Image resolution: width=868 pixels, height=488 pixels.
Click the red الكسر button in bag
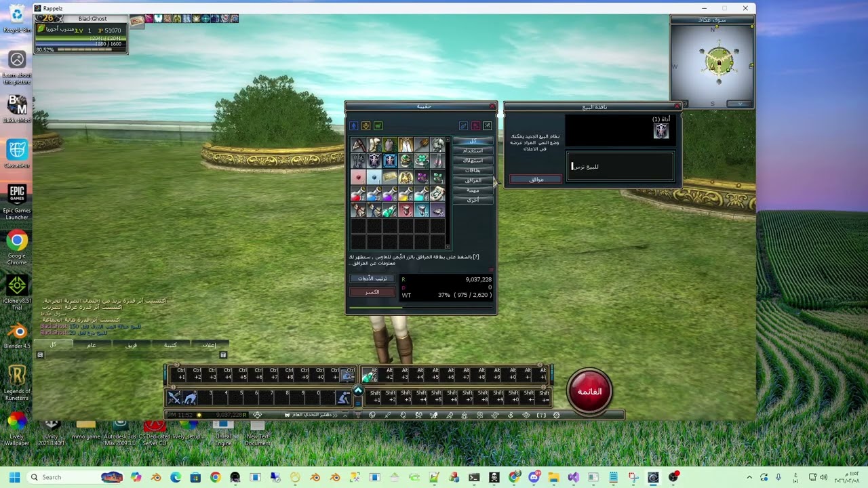(x=372, y=292)
